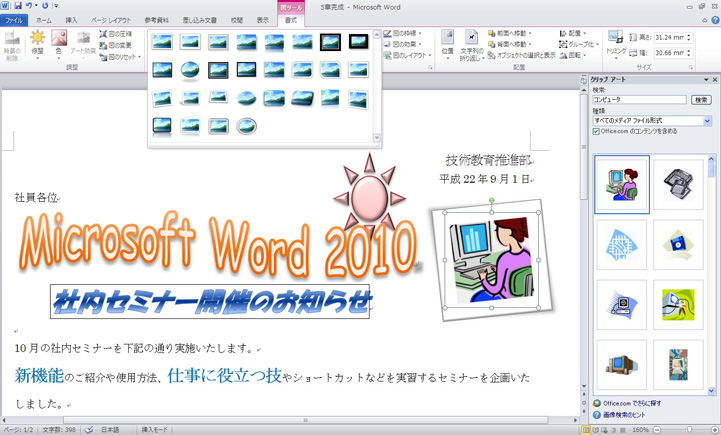
Task: Switch to the ホーム tab
Action: [44, 20]
